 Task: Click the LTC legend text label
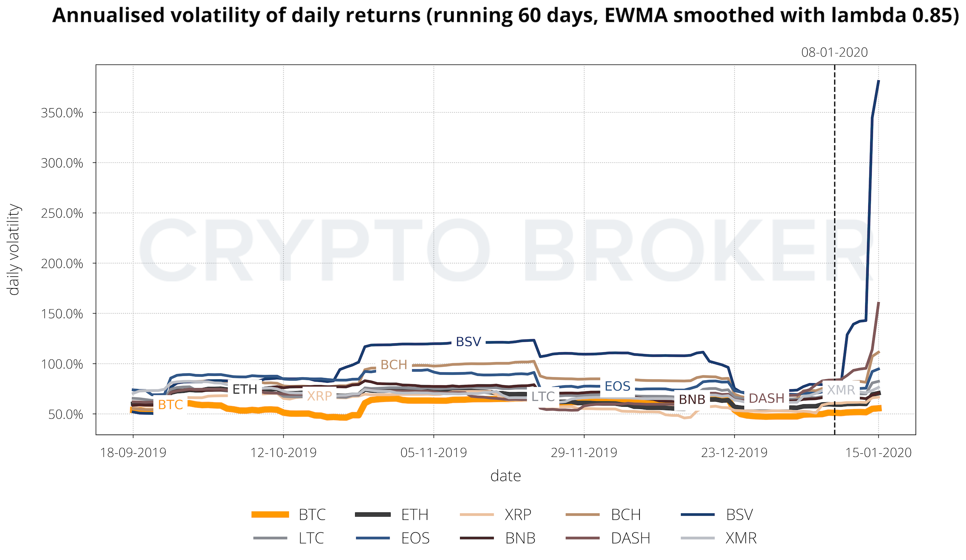311,538
